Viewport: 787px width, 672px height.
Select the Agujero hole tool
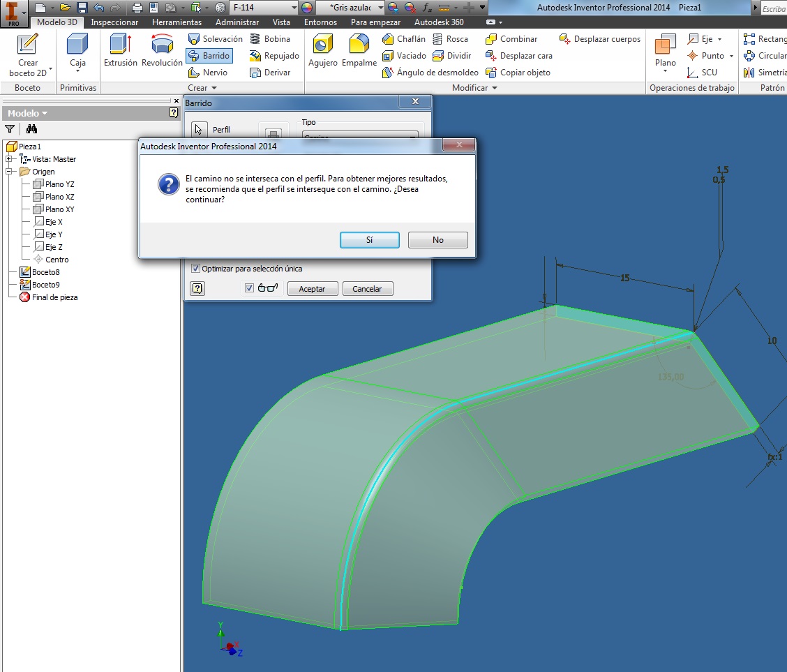coord(323,50)
